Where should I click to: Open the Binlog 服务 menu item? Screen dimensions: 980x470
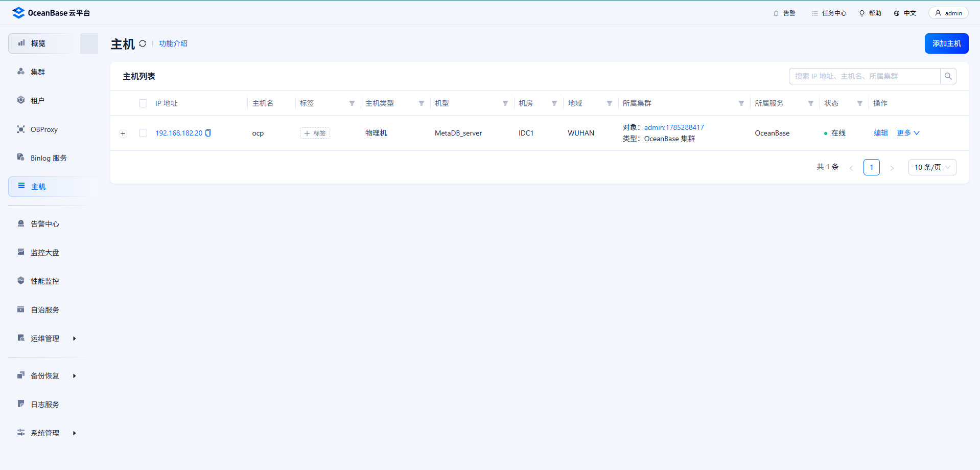click(x=53, y=158)
